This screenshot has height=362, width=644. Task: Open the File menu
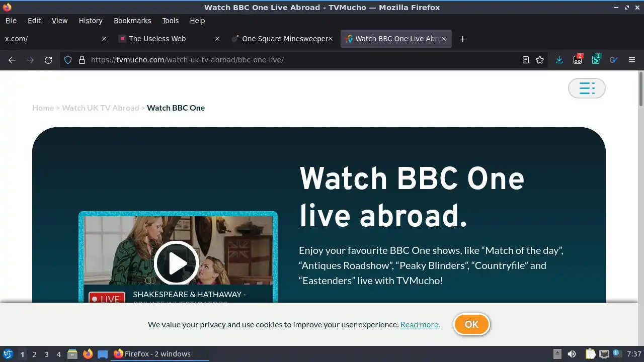coord(11,21)
